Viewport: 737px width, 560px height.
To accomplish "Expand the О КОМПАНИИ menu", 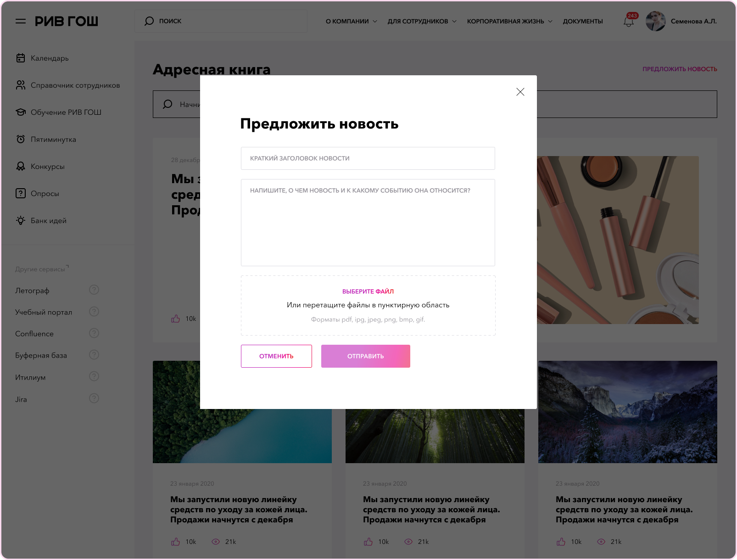I will point(352,21).
